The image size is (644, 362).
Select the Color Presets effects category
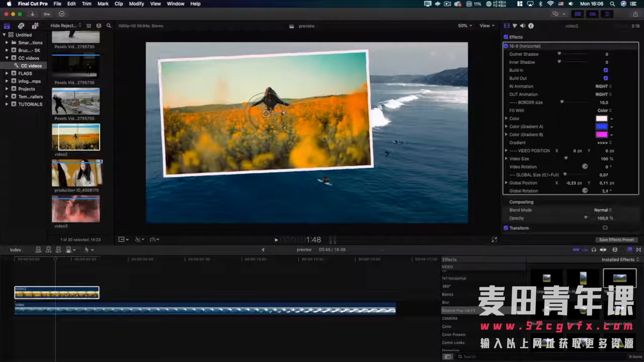pos(454,335)
